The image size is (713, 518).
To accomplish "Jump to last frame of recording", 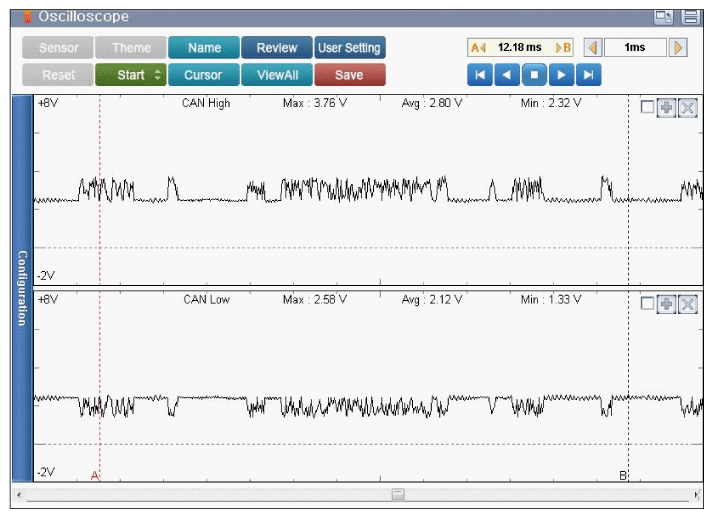I will 588,75.
